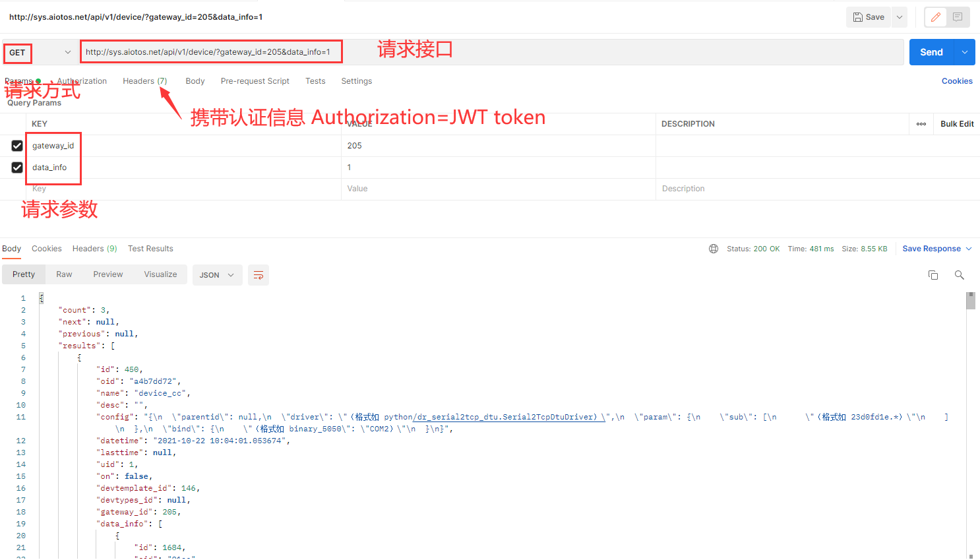Viewport: 980px width, 560px height.
Task: Open the three-dots column options
Action: tap(921, 124)
